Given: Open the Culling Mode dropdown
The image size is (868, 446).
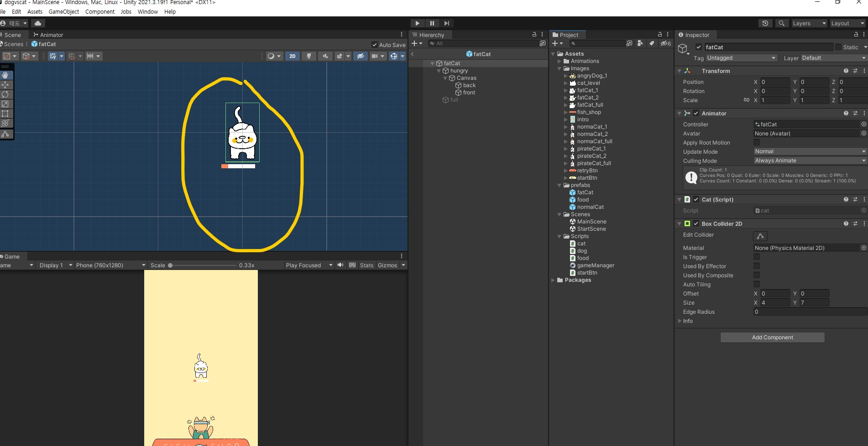Looking at the screenshot, I should (x=810, y=161).
